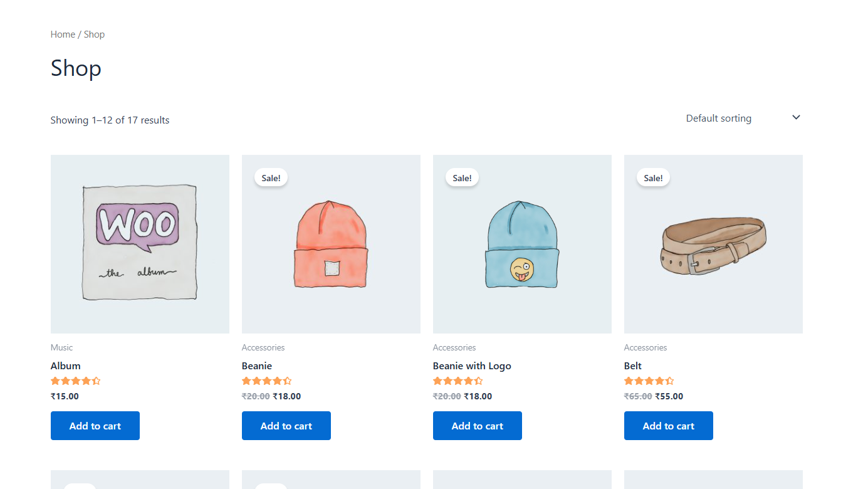Open the Beanie product page
This screenshot has width=868, height=489.
point(256,365)
